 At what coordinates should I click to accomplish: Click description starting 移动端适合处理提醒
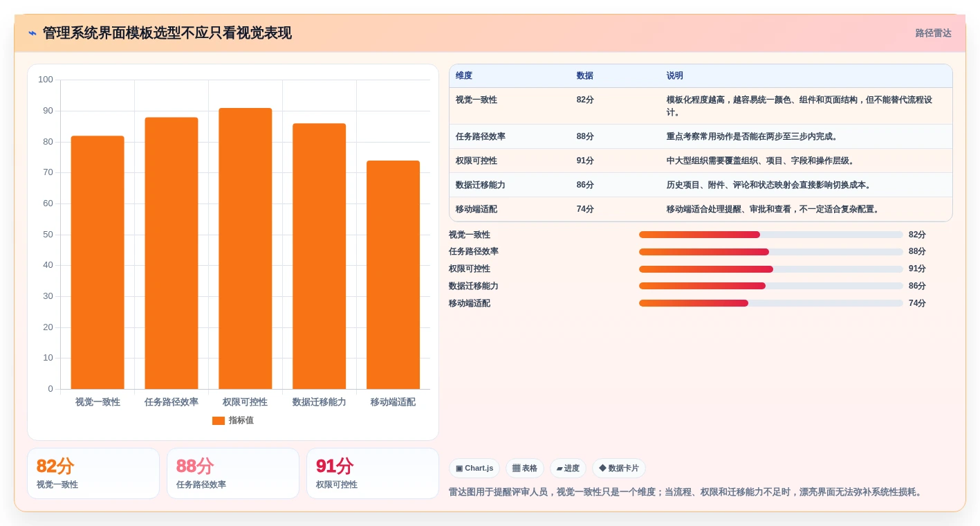(773, 209)
